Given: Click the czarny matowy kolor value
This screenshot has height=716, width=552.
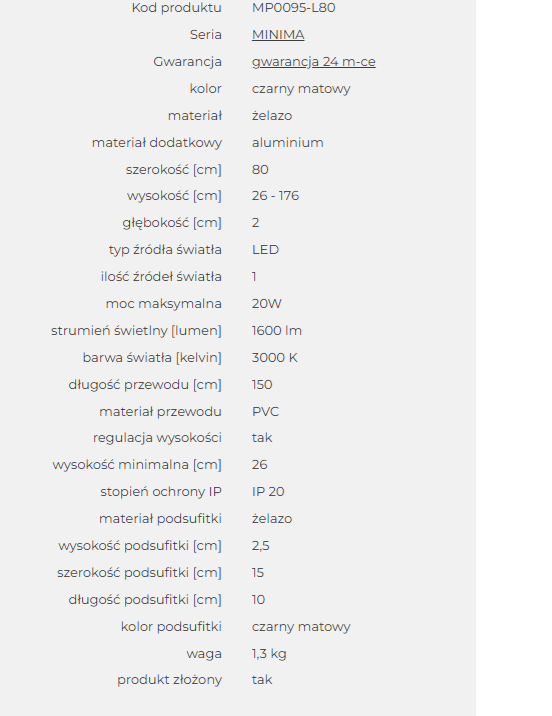Looking at the screenshot, I should point(301,89).
